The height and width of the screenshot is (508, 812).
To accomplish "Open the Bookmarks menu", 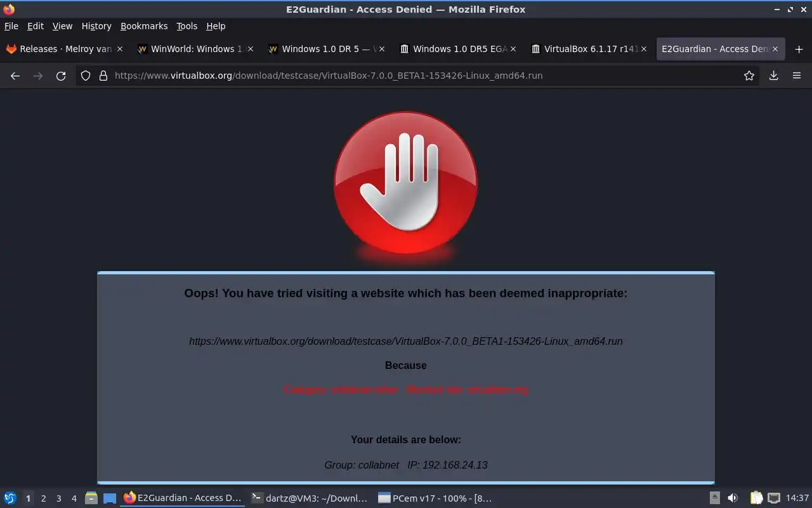I will point(144,26).
